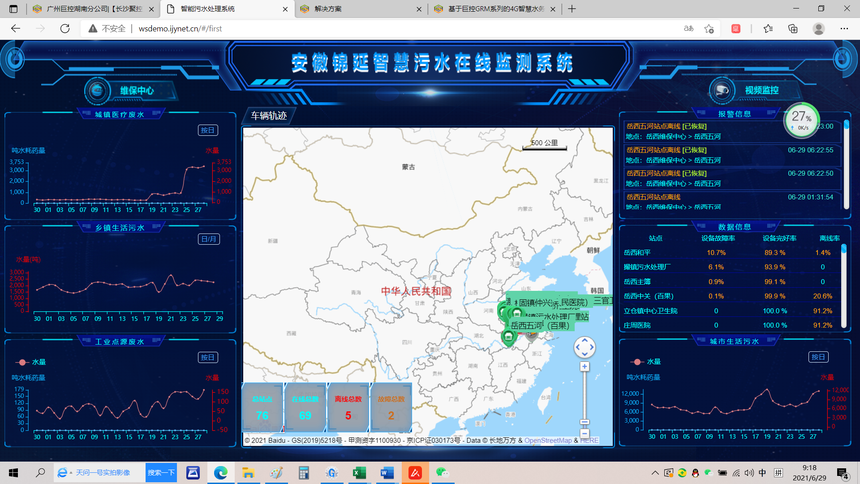The width and height of the screenshot is (860, 484).
Task: Open the OpenStreetMap attribution link
Action: coord(548,441)
